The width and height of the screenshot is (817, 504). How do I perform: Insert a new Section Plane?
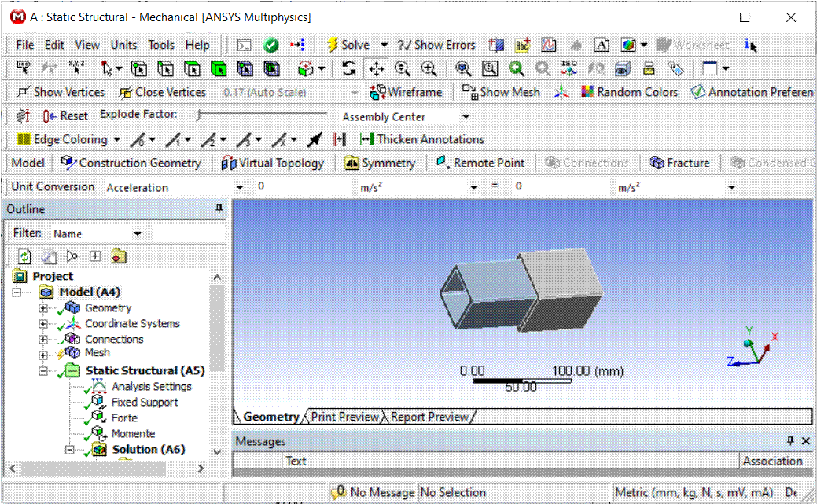(496, 46)
